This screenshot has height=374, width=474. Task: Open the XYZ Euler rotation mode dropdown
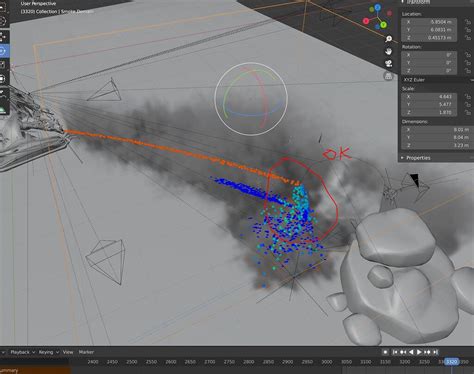[x=437, y=80]
